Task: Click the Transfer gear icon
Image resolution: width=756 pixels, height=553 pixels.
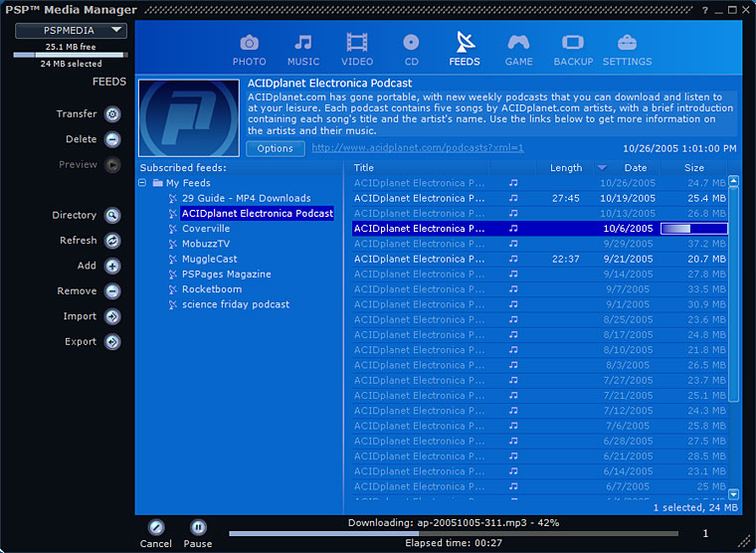Action: (x=112, y=114)
